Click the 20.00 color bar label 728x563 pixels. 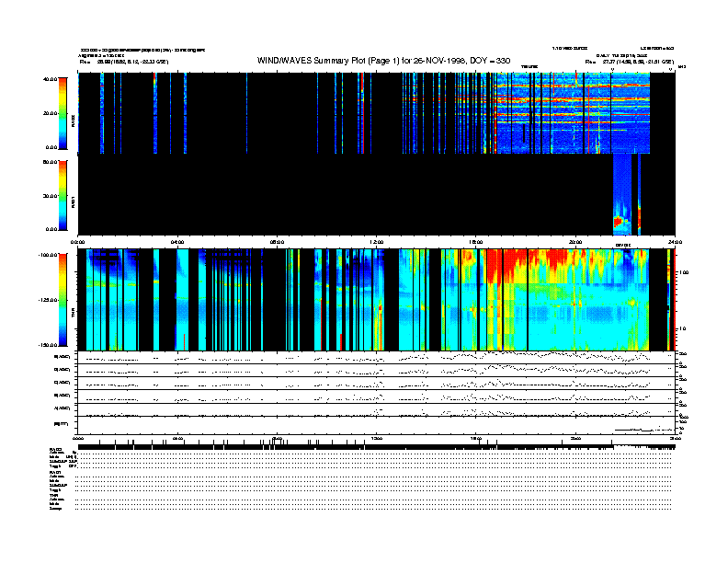coord(50,113)
